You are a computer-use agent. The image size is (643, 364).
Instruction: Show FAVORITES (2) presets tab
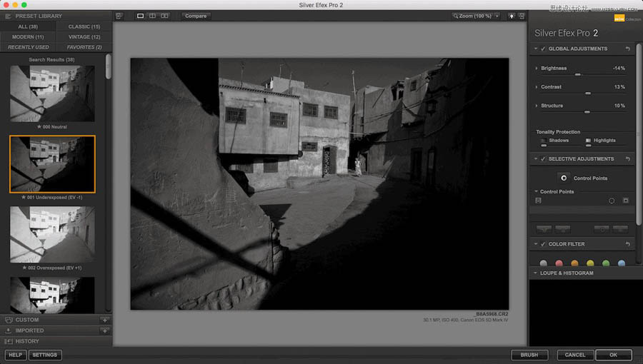pos(84,47)
